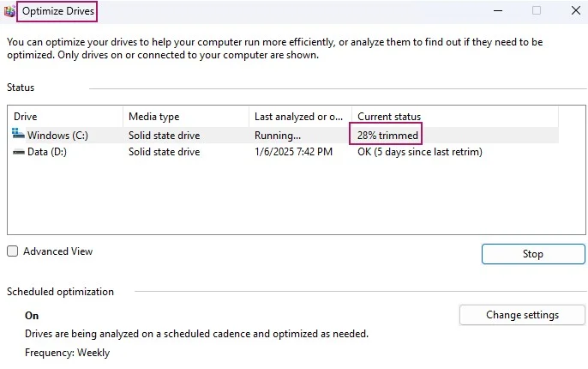Sort by the Drive column header

tap(26, 117)
